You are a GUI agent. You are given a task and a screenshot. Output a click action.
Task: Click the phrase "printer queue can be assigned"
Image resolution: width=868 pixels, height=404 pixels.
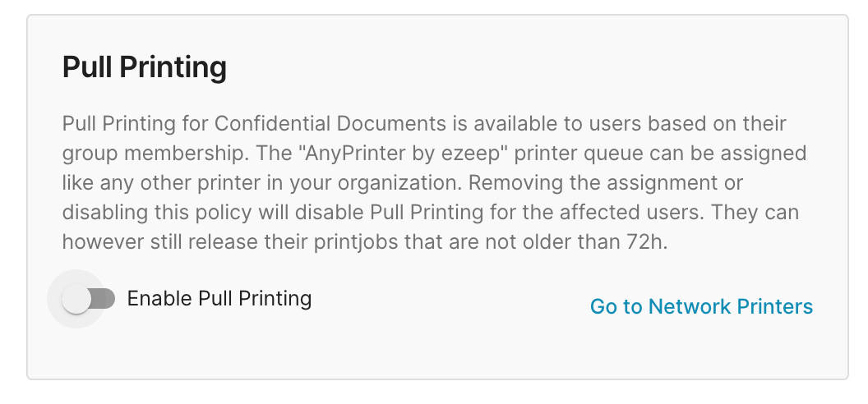tap(660, 153)
